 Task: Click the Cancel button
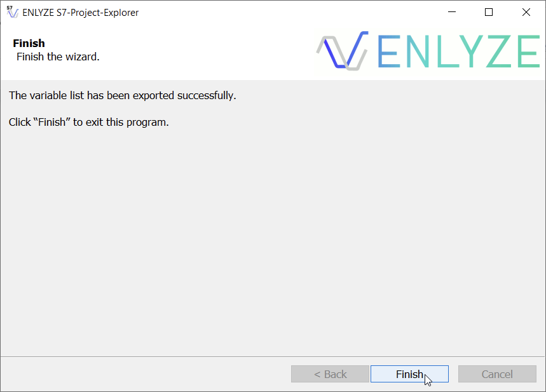pos(496,374)
